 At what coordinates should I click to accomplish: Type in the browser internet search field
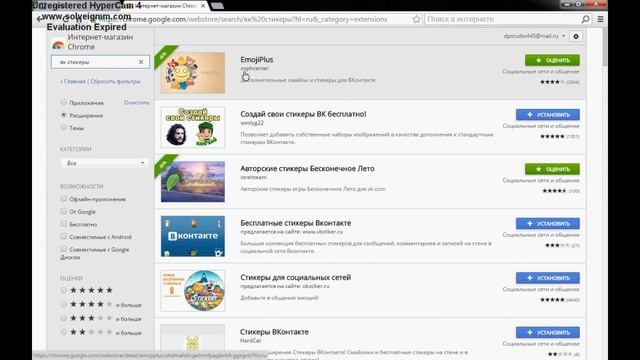(x=502, y=19)
